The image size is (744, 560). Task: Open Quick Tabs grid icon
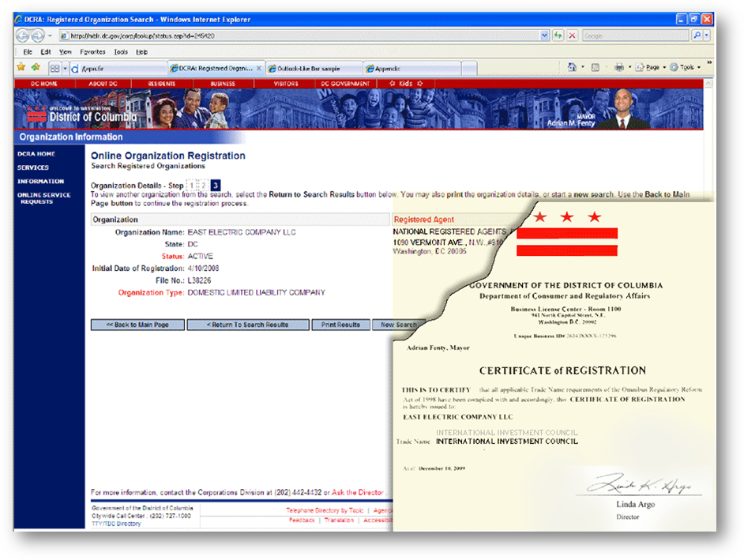pos(55,69)
